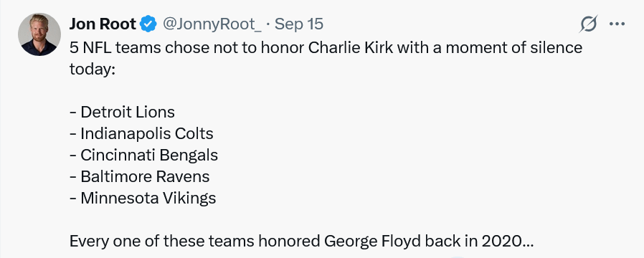Click the word 'today:' in the tweet
Viewport: 644px width, 258px height.
click(93, 70)
